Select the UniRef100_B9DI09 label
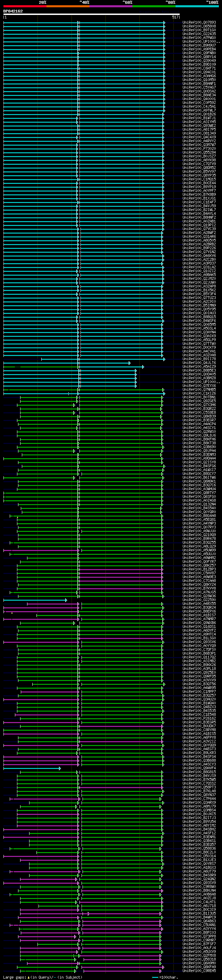Viewport: 222px width, 980px height. [x=199, y=64]
